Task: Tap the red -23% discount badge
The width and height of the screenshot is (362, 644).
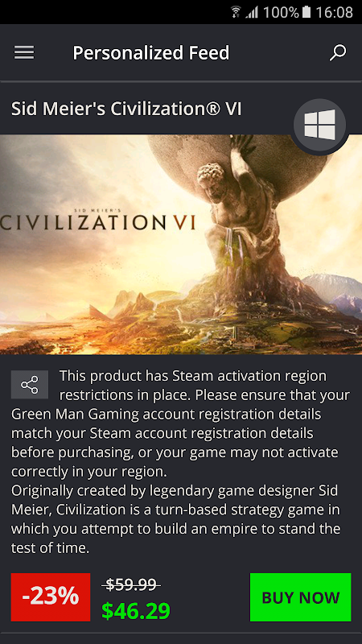Action: 51,597
